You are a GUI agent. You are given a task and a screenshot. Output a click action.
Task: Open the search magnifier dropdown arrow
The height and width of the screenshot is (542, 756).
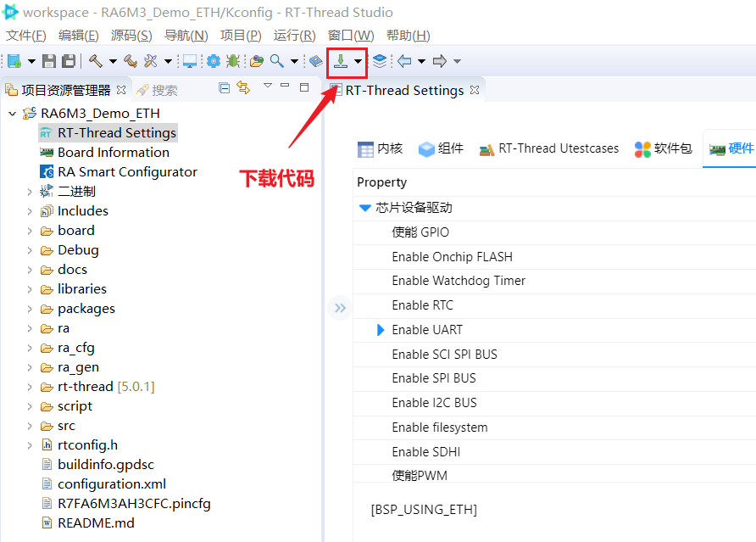pos(294,61)
